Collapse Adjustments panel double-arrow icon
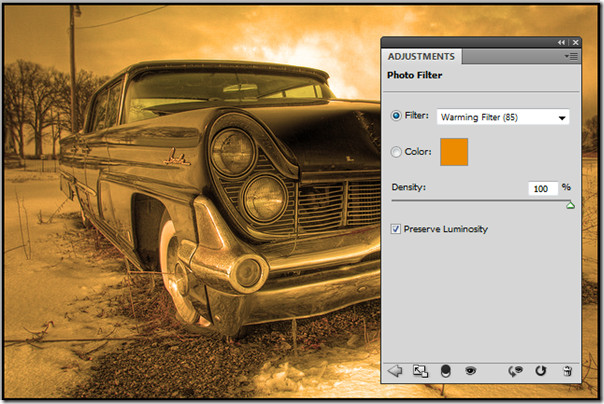 561,42
